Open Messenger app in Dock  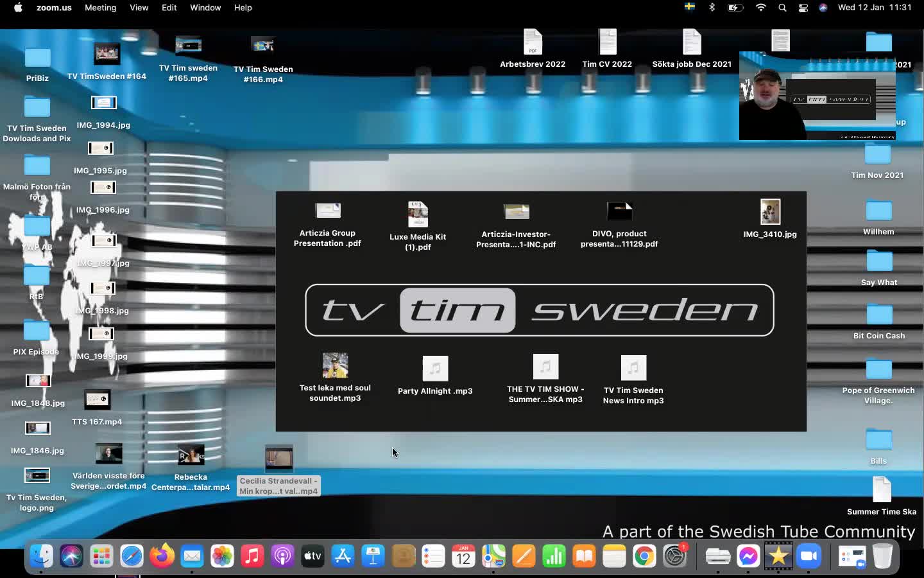[748, 556]
